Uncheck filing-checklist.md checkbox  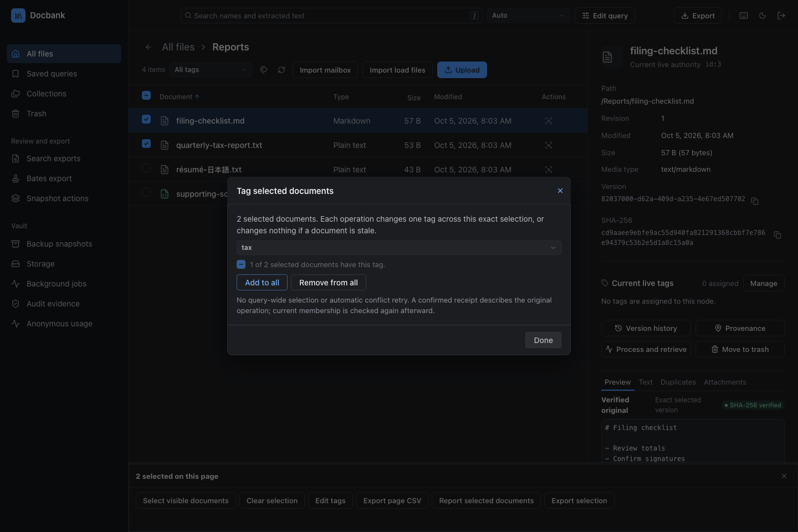pos(146,119)
